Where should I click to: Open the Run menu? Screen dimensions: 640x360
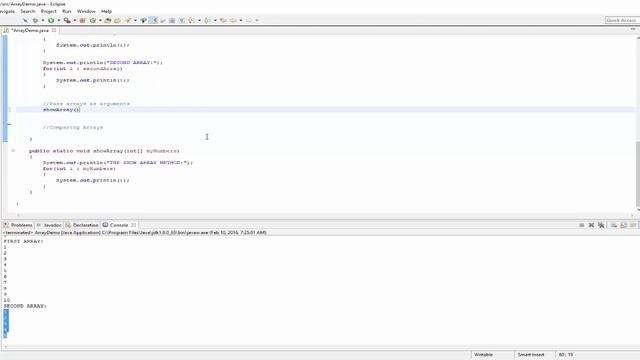[x=67, y=11]
